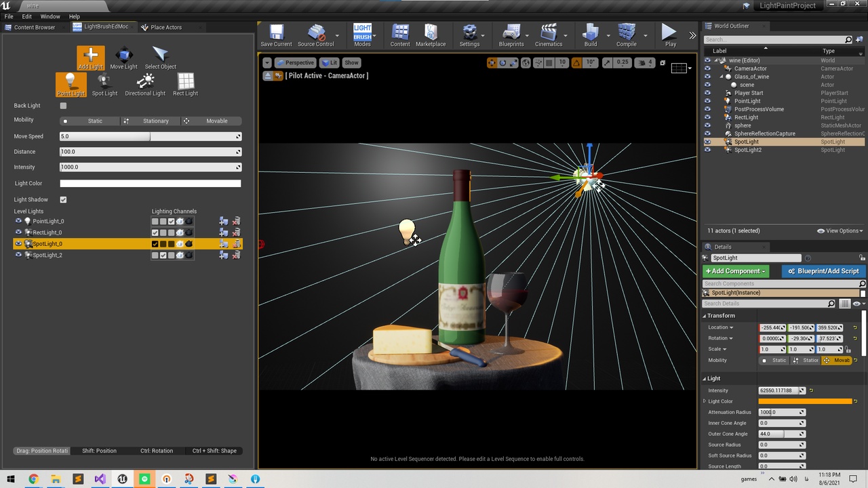This screenshot has width=868, height=488.
Task: Pick the Rect Light type
Action: tap(185, 85)
